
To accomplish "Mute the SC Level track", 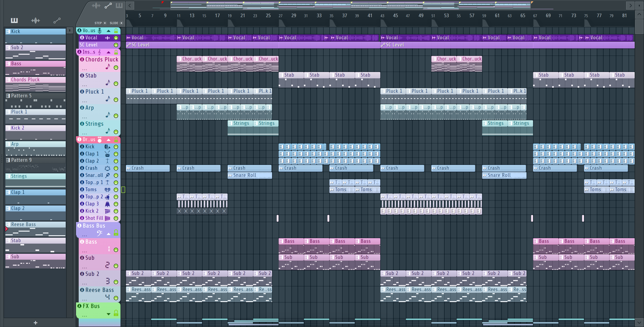I will pos(116,45).
